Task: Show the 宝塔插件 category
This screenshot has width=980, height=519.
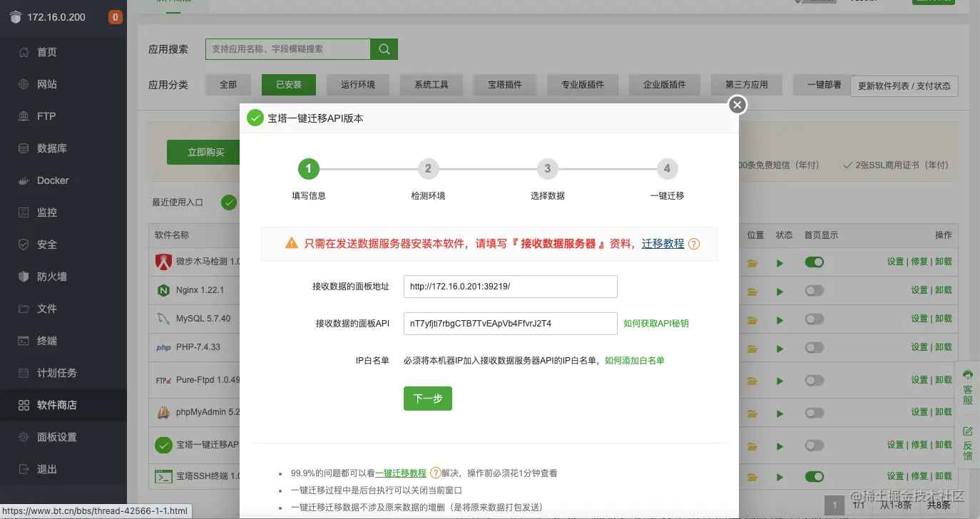Action: 505,85
